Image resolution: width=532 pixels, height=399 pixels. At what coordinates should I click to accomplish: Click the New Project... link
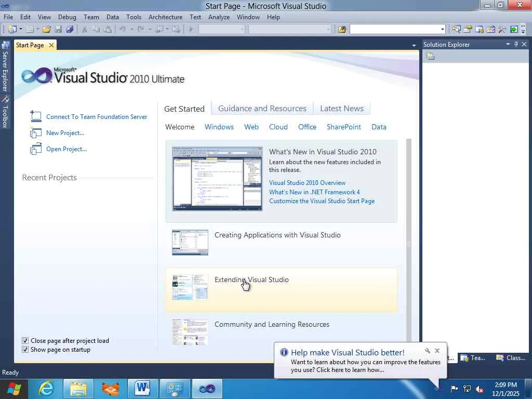coord(65,133)
